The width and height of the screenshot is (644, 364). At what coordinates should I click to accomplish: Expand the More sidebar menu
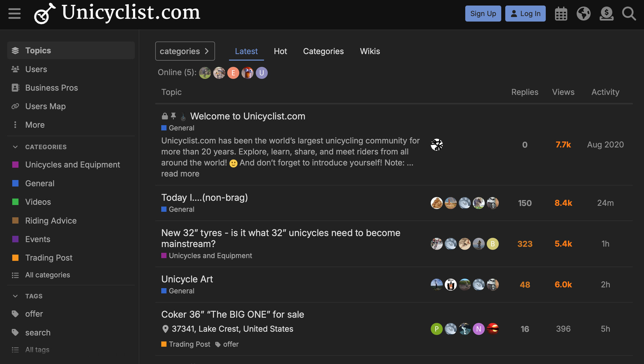35,125
